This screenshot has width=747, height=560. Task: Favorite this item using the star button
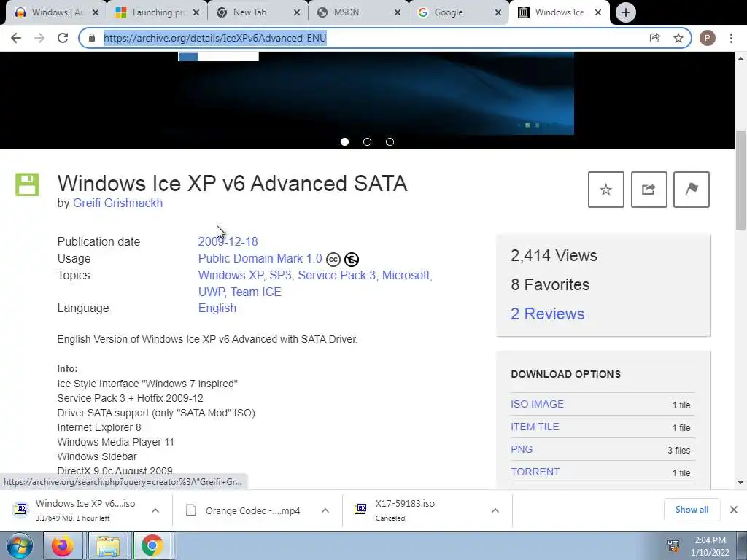[x=606, y=190]
